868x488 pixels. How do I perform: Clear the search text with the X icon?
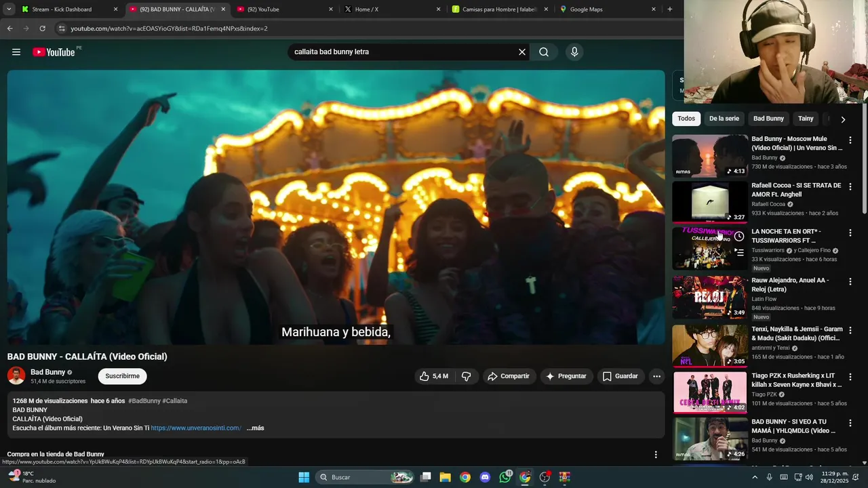[522, 52]
